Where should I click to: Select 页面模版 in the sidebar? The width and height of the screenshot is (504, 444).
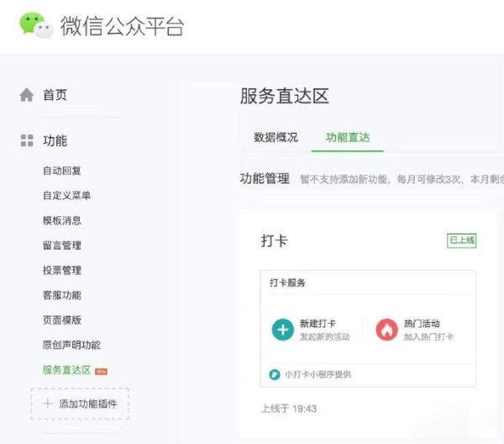point(62,320)
